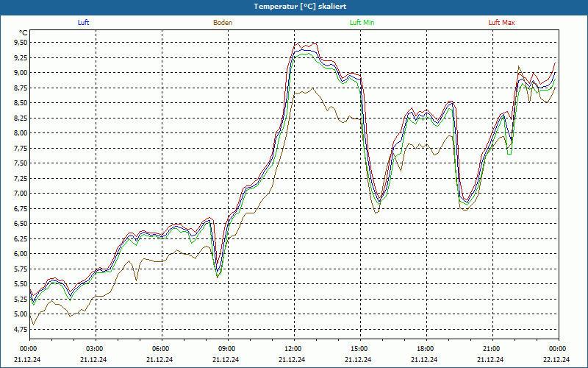This screenshot has height=368, width=588.
Task: Click the 6,25 y-axis value
Action: coord(20,238)
